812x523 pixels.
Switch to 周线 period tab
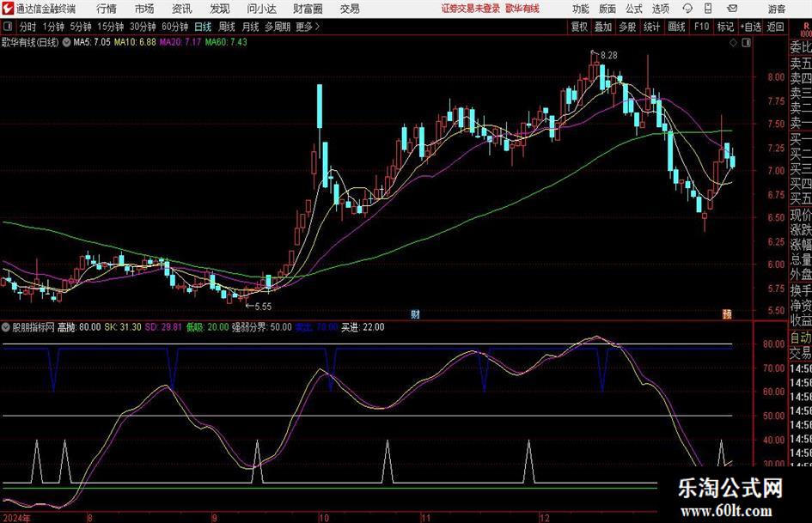227,27
